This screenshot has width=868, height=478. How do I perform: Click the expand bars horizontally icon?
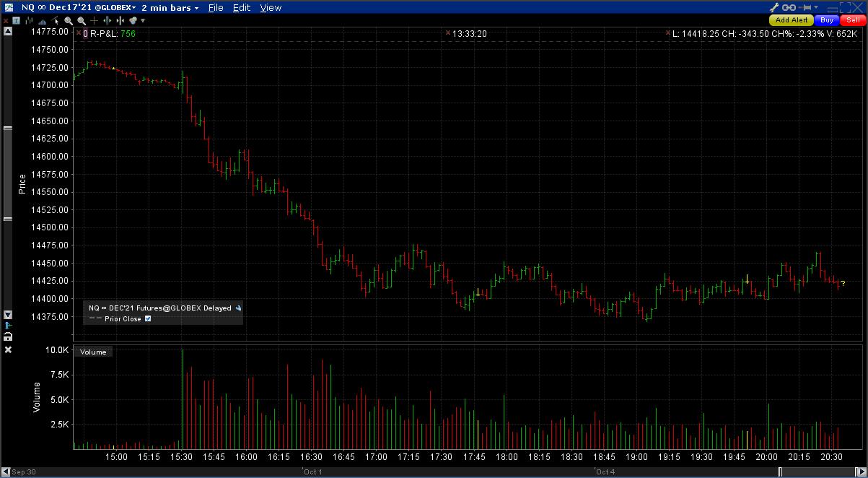tap(107, 20)
